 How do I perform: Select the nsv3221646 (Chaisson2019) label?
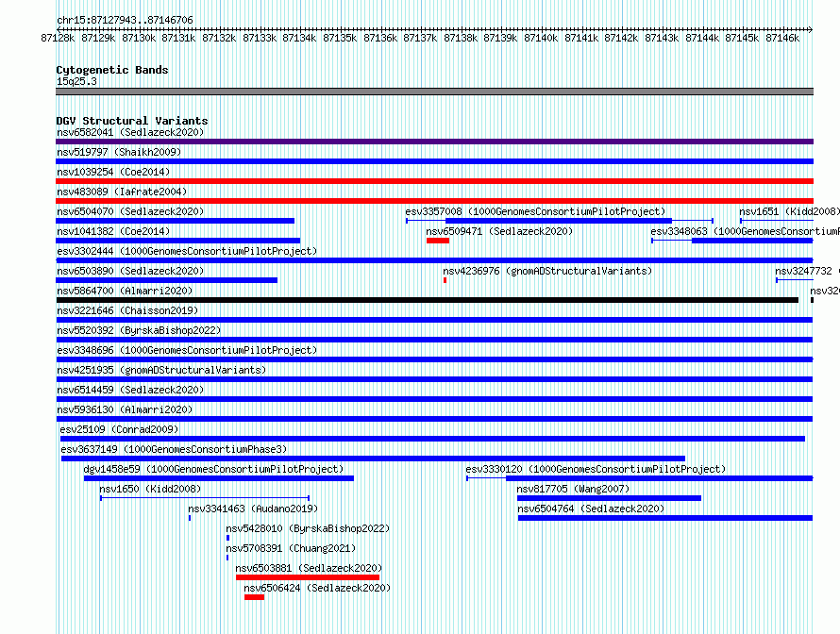127,310
